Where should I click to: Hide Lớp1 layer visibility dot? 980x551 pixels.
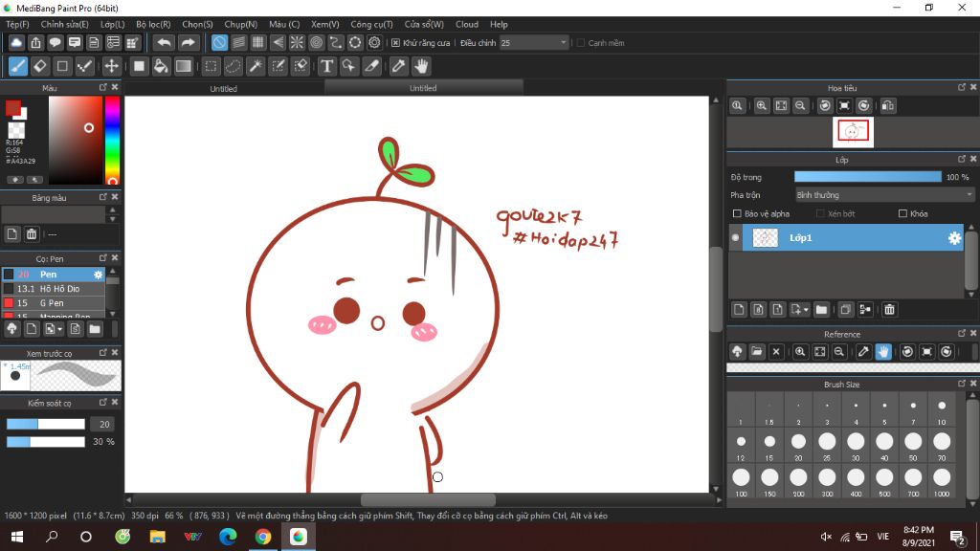point(736,237)
